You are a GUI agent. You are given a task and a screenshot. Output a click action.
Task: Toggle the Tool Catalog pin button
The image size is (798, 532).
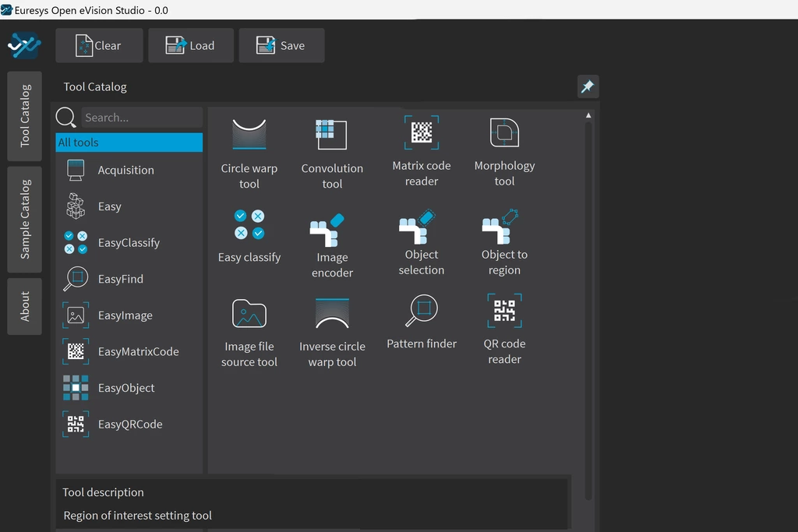(588, 86)
